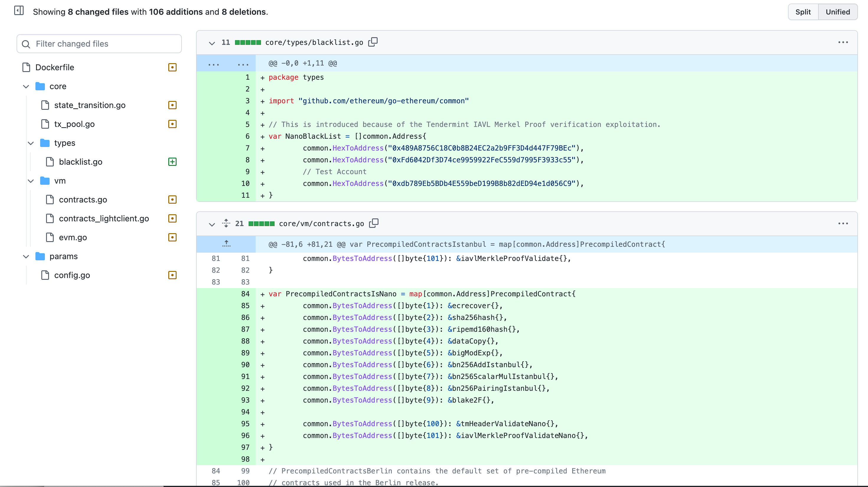The image size is (868, 487).
Task: Select contracts_lightclient.go in file tree
Action: point(104,219)
